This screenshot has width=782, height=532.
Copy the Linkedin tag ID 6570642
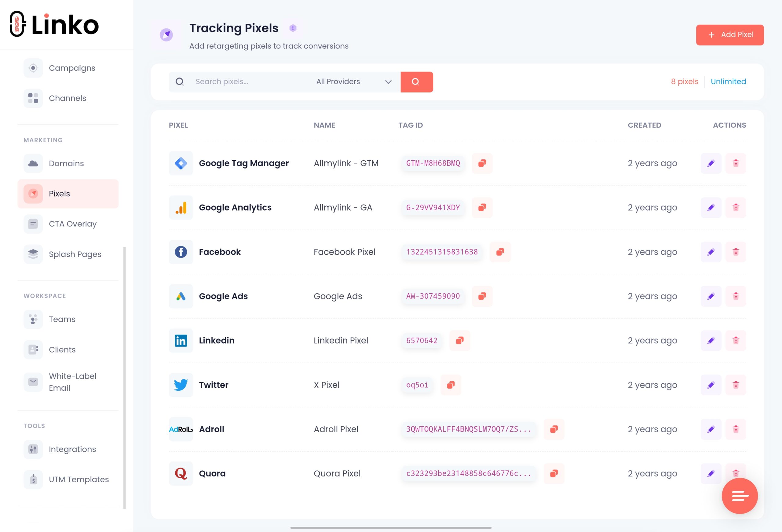(x=460, y=341)
